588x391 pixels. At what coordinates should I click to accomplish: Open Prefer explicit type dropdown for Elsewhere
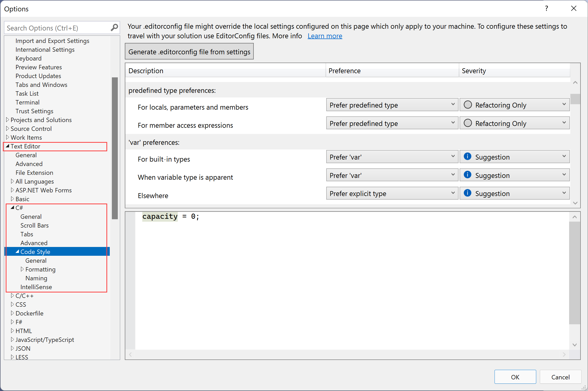click(392, 193)
